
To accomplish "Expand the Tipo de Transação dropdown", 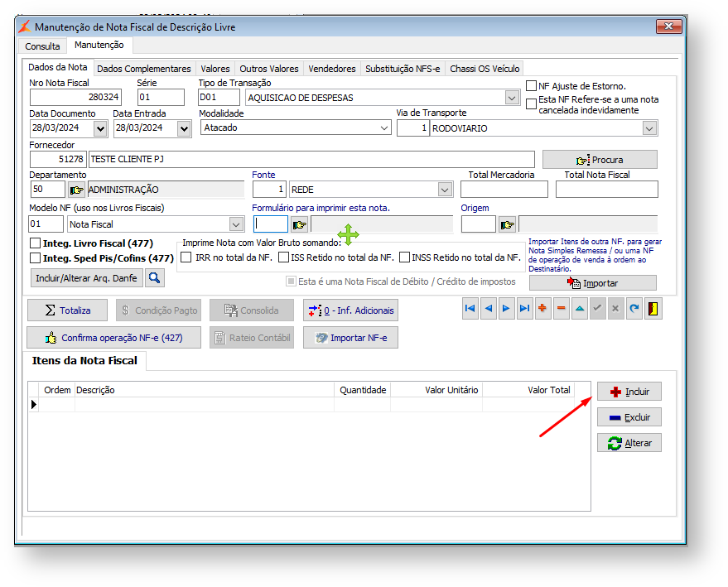I will [x=512, y=98].
